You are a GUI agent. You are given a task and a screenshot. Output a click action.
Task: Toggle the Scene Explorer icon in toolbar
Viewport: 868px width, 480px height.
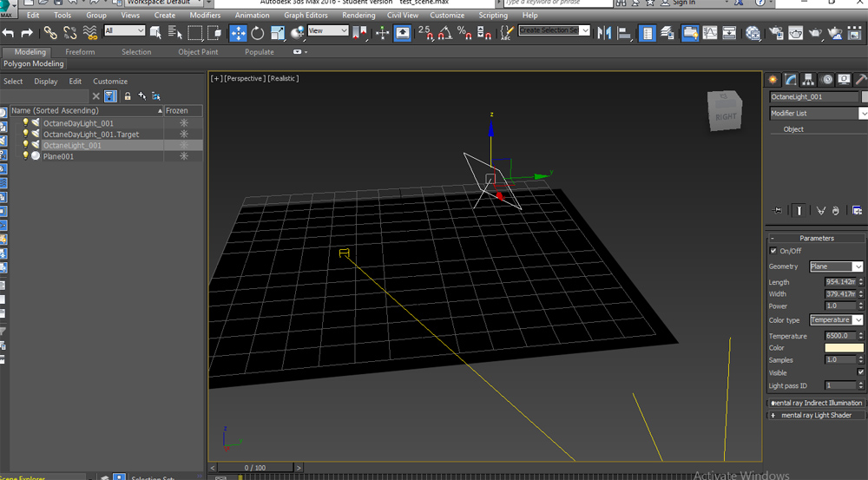647,33
